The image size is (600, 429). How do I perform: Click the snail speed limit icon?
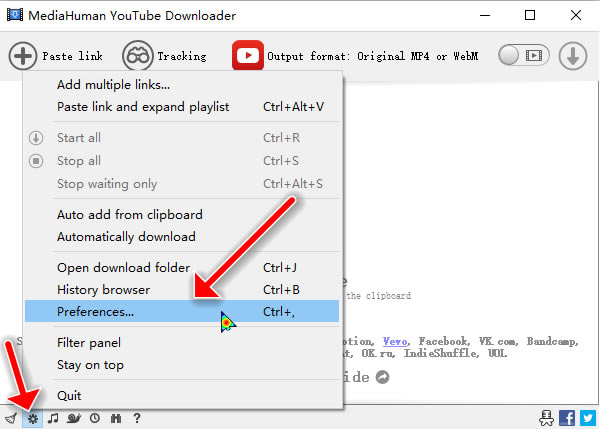tap(74, 418)
